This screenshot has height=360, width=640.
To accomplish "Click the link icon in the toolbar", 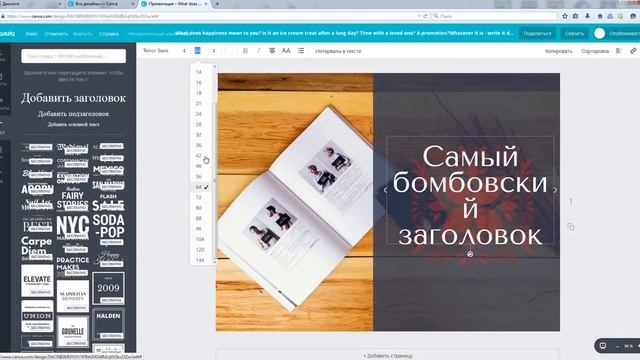I will [633, 51].
